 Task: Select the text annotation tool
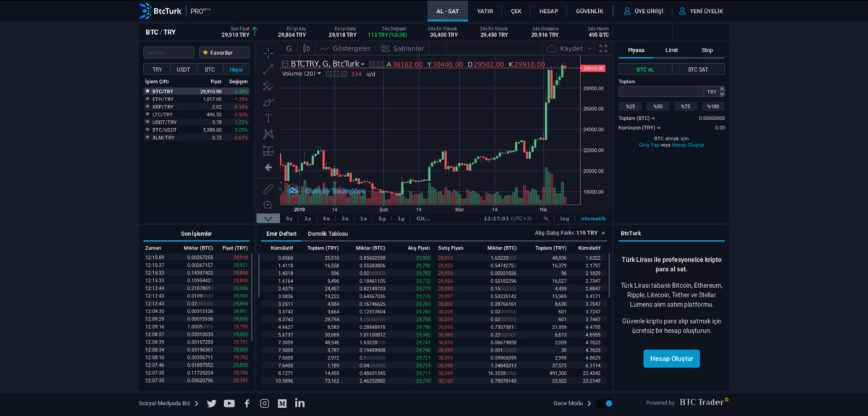click(268, 118)
